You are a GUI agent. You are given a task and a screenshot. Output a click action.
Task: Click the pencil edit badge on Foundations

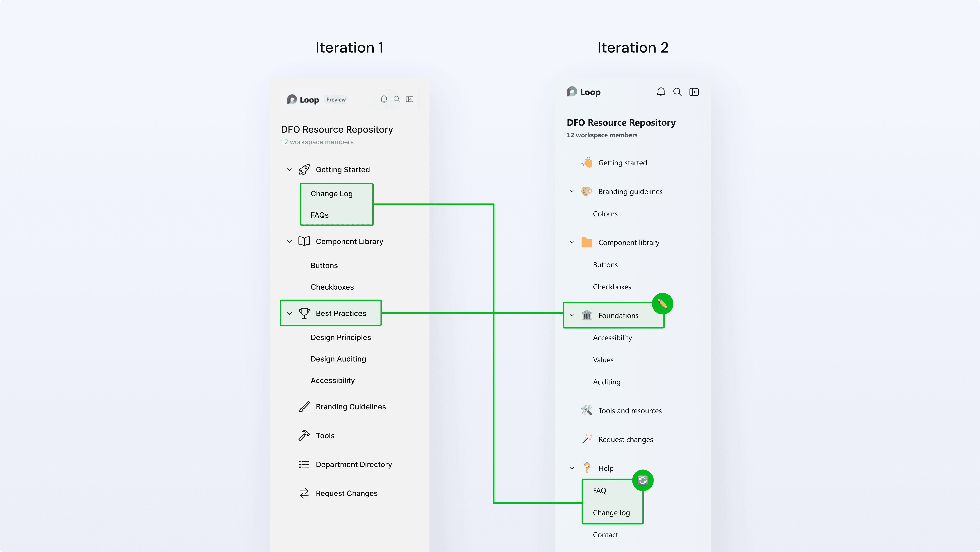[662, 303]
